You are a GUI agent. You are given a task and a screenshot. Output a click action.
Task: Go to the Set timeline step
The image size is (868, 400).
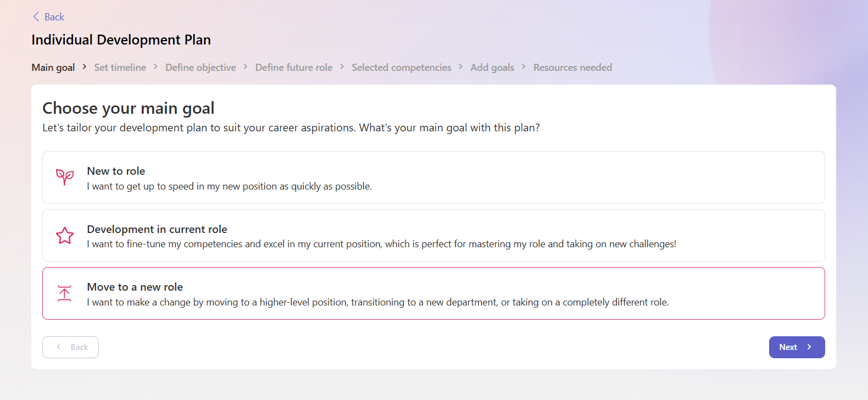coord(120,68)
